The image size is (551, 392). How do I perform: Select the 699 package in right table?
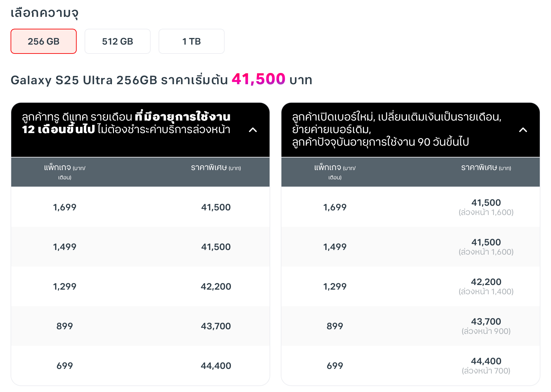(335, 366)
